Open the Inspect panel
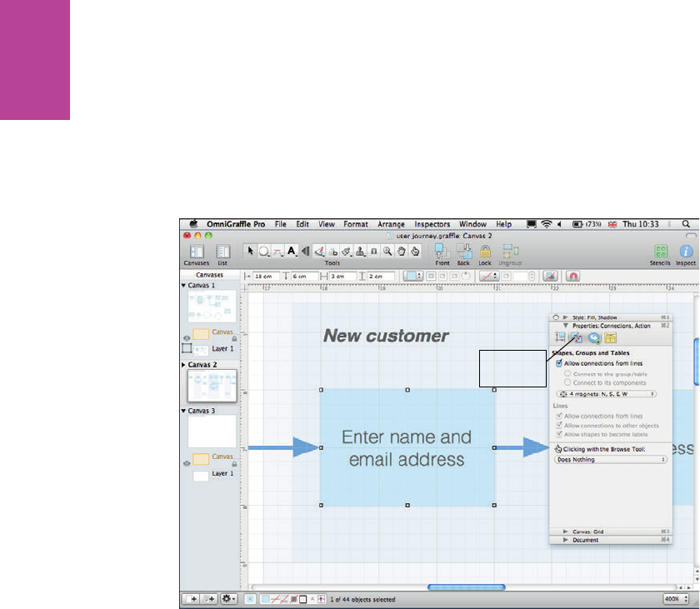The image size is (700, 609). point(686,255)
